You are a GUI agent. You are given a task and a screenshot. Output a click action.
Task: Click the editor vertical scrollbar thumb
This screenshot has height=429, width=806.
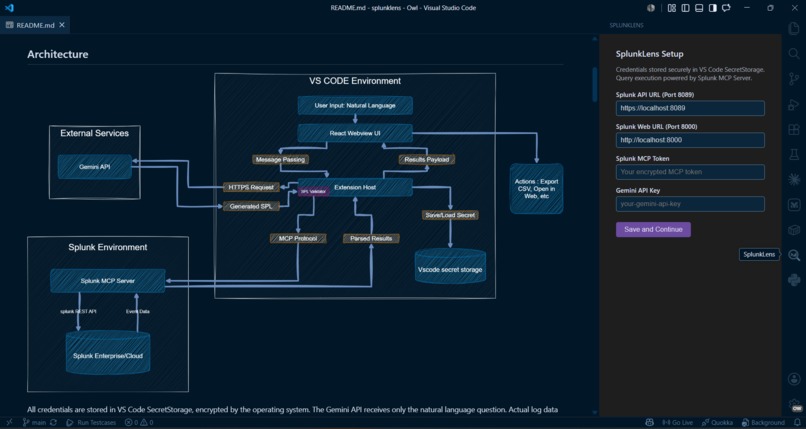(595, 85)
